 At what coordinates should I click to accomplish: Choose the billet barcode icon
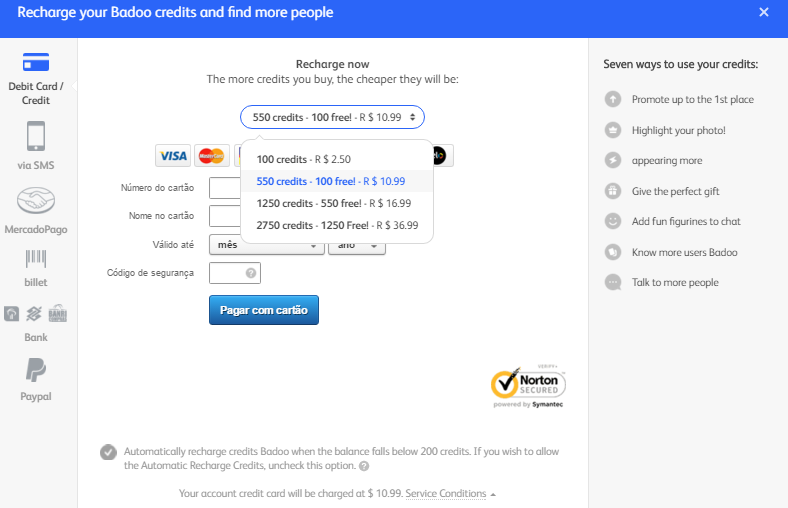coord(36,259)
